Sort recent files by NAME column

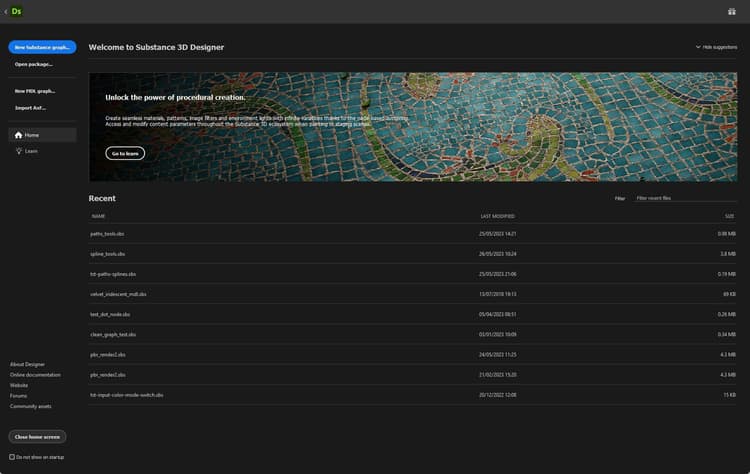pos(98,216)
